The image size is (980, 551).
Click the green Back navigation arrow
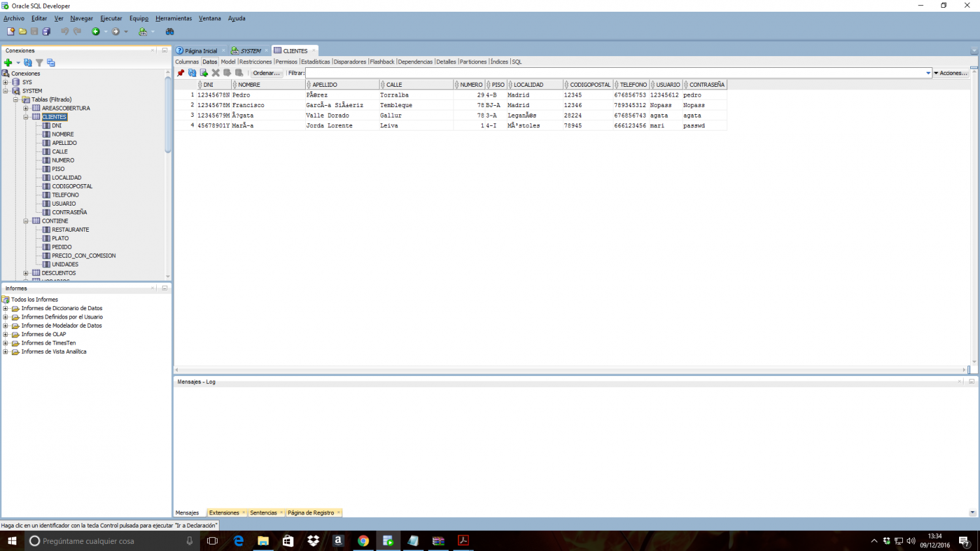pos(95,31)
